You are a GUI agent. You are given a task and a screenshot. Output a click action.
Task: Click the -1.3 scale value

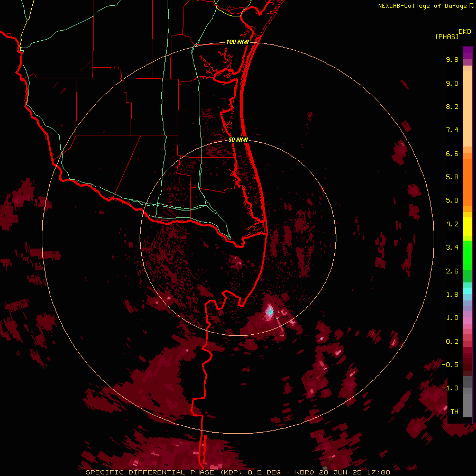click(x=450, y=388)
